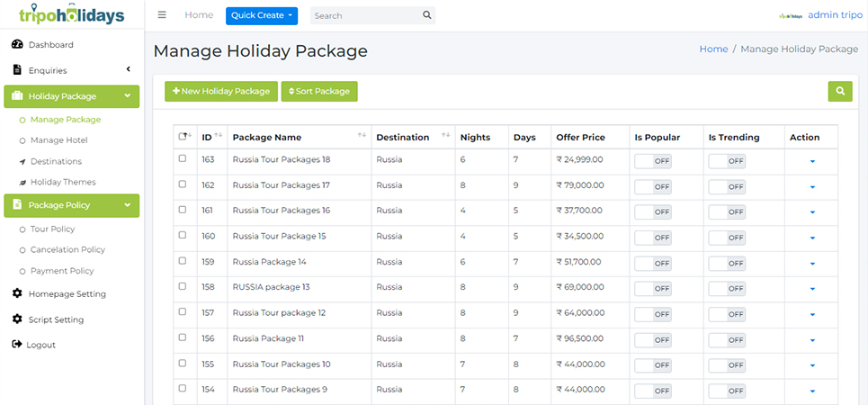The image size is (868, 405).
Task: Click the Home breadcrumb link
Action: [713, 49]
